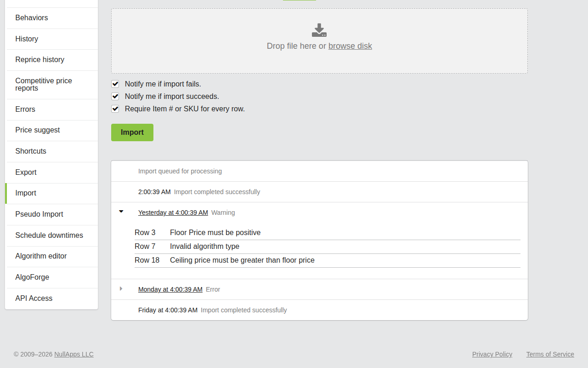The width and height of the screenshot is (588, 368).
Task: Click the file upload icon in drop zone
Action: [319, 30]
